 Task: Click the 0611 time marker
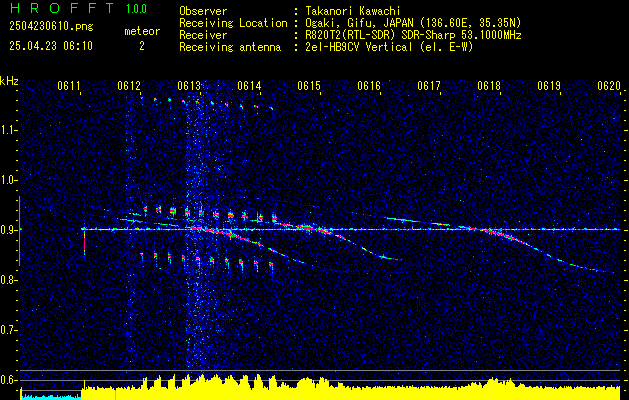tap(69, 86)
